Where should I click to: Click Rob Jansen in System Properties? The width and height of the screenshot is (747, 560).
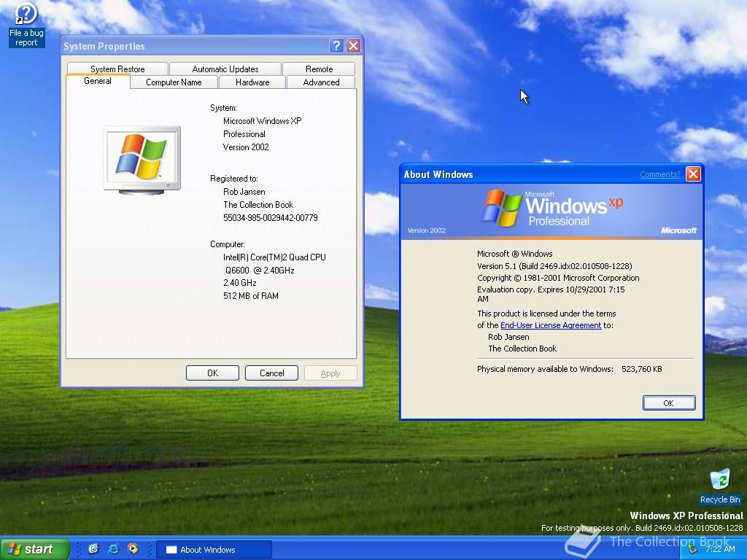point(244,192)
